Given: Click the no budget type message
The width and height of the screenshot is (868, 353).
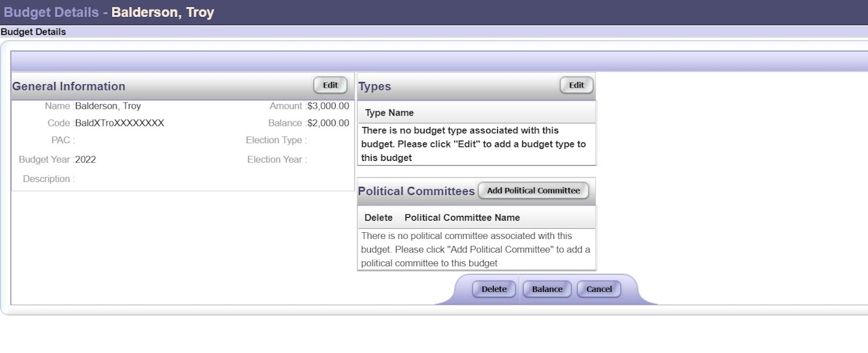Looking at the screenshot, I should coord(473,144).
